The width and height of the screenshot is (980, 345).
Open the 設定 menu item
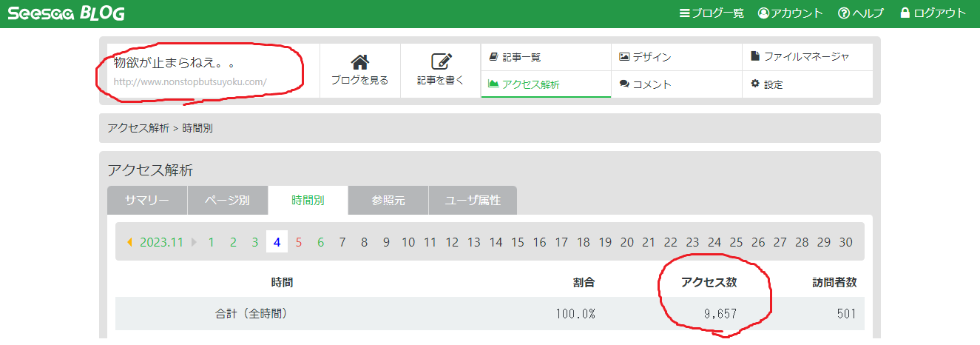pos(808,84)
